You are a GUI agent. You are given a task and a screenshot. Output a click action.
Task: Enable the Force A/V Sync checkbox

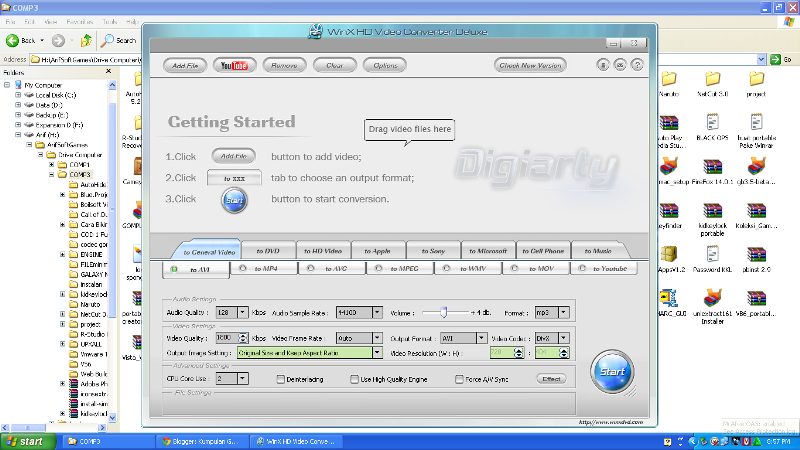coord(459,379)
